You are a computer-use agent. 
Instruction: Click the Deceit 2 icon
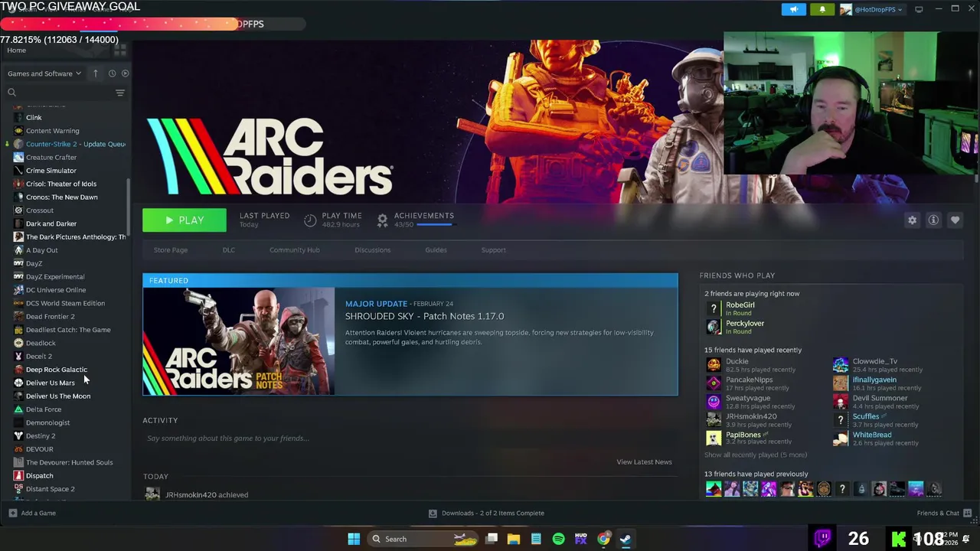click(x=18, y=356)
